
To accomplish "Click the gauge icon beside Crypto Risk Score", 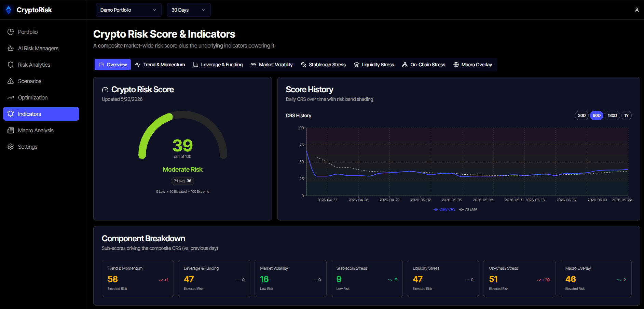I will pos(105,90).
